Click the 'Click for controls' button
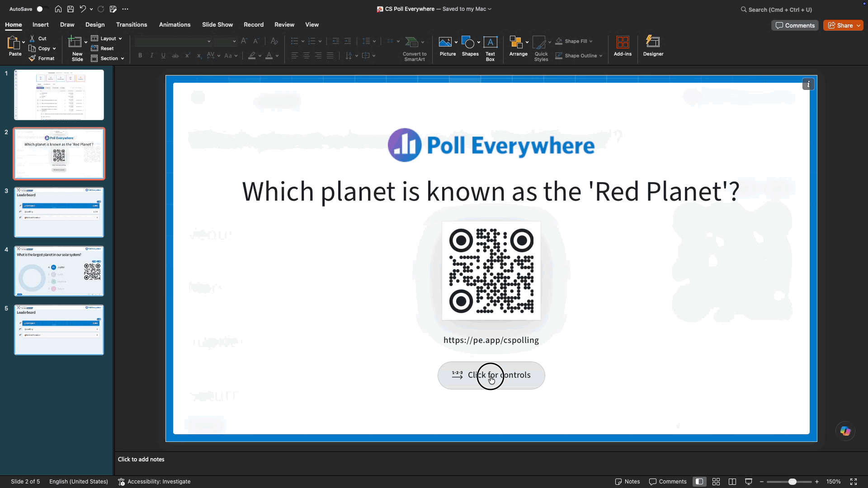 491,375
